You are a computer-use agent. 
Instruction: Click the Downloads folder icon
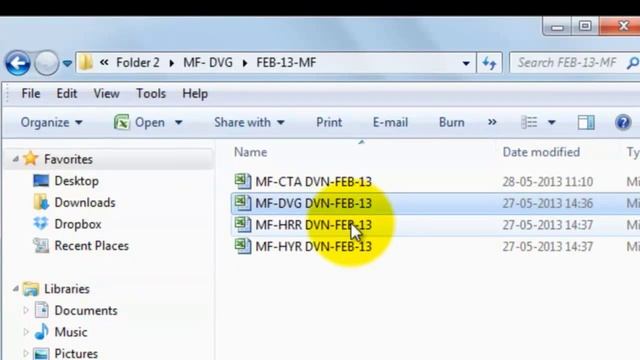pyautogui.click(x=41, y=202)
